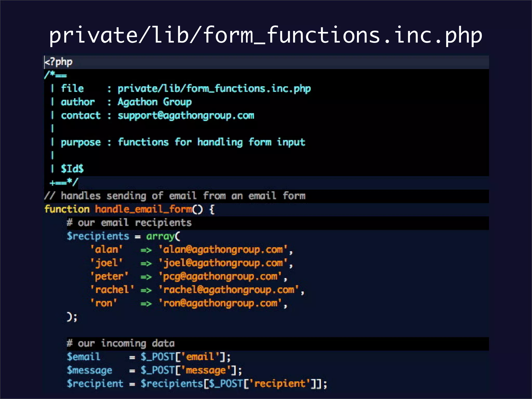Viewport: 532px width, 399px height.
Task: Click the 'array' keyword
Action: (x=160, y=236)
